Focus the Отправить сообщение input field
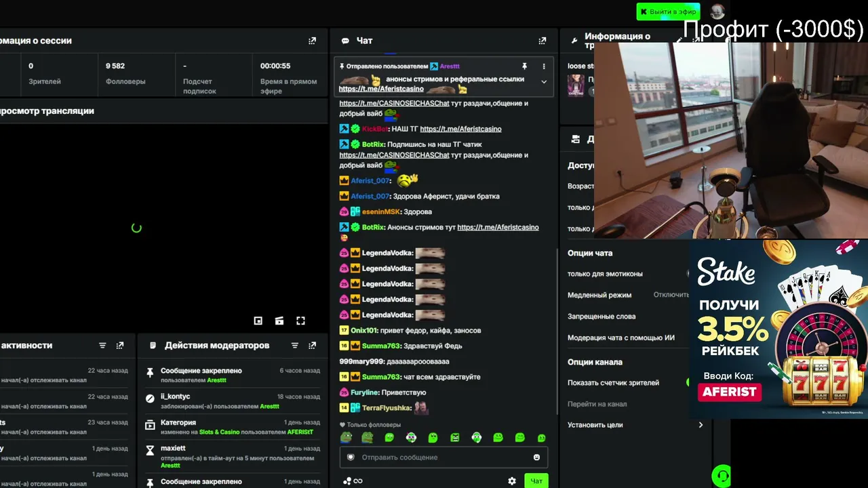The image size is (868, 488). point(443,457)
